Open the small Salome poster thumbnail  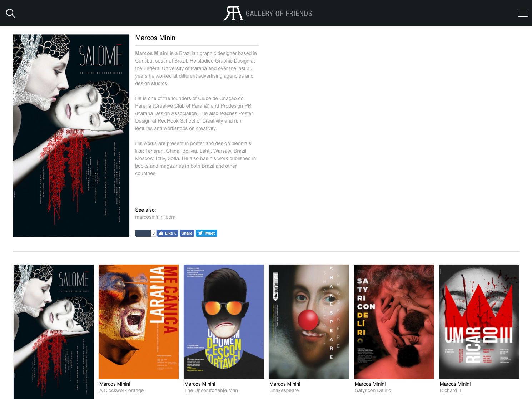tap(54, 332)
